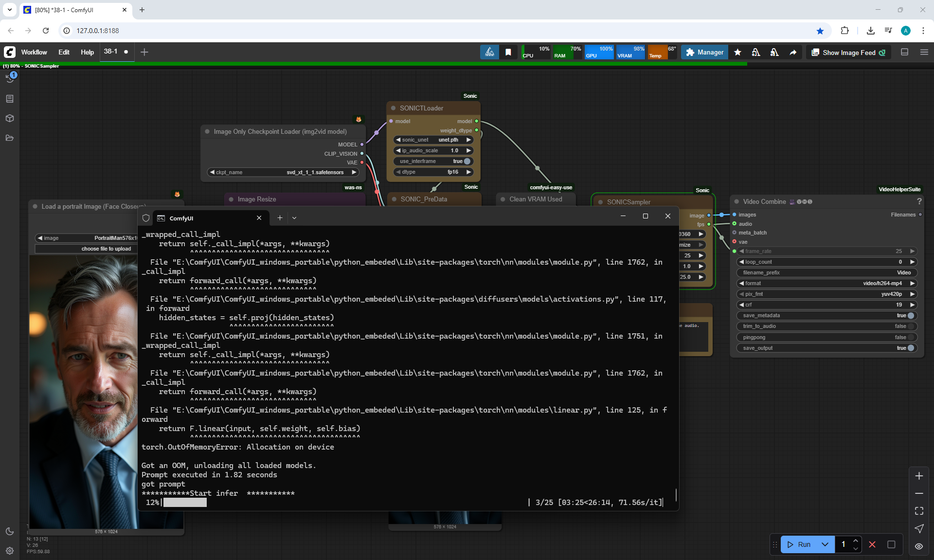Toggle use_interframe switch in SONICTLoader
The width and height of the screenshot is (934, 560).
click(467, 161)
